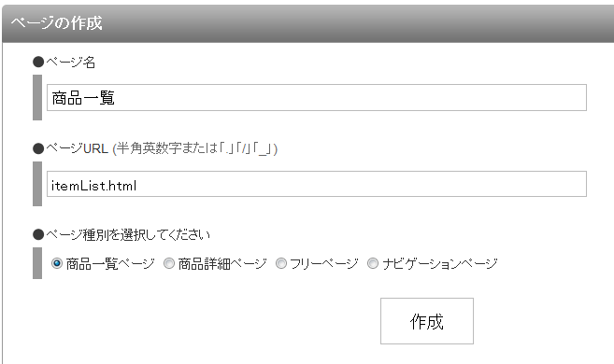Screen dimensions: 614x364
Task: Click the ページの作成 header title
Action: [x=57, y=23]
